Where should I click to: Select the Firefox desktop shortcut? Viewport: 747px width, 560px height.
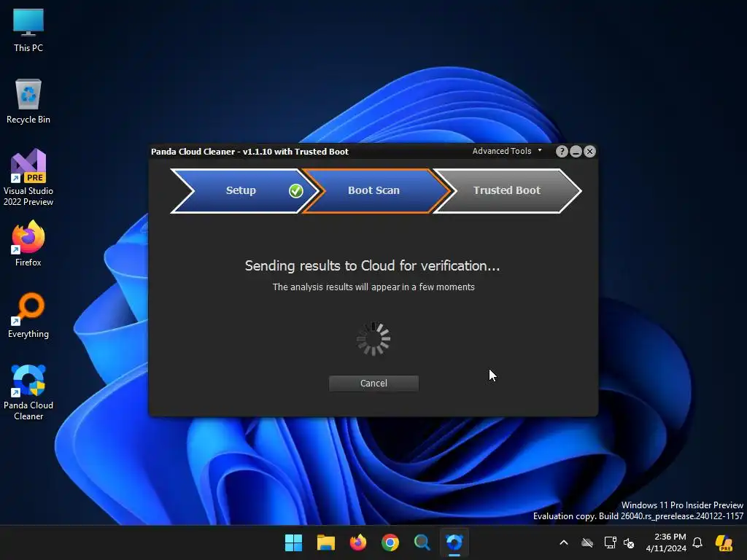tap(28, 244)
